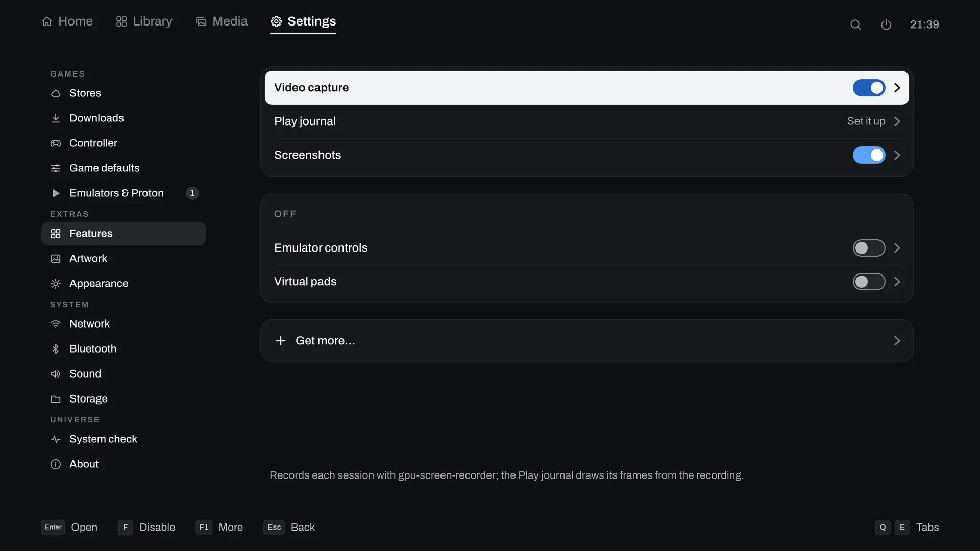
Task: Open Play journal via its chevron
Action: [897, 121]
